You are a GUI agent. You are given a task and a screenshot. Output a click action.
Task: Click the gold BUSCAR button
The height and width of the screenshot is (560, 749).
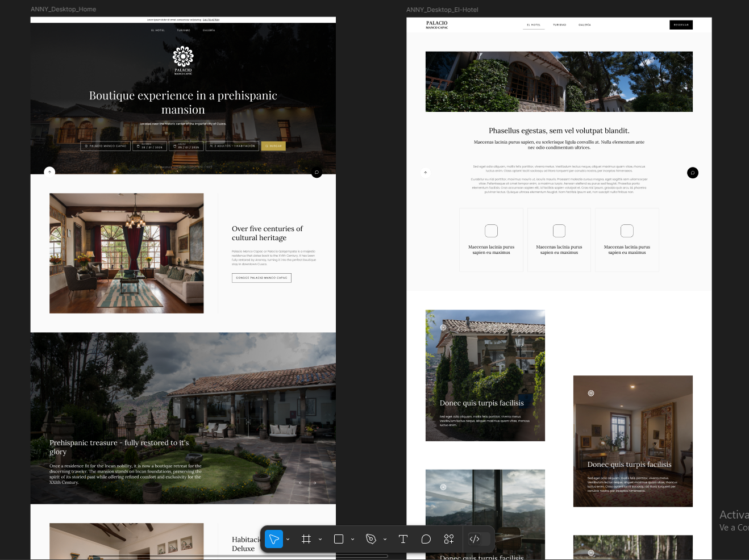[x=273, y=146]
